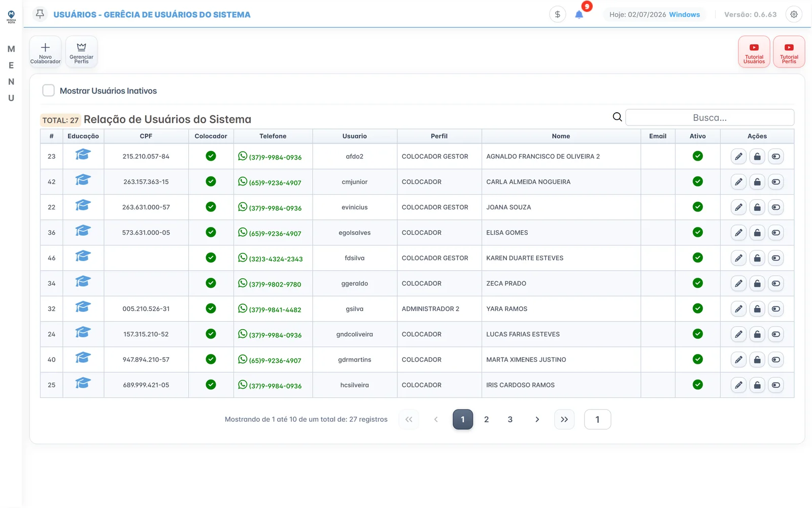The height and width of the screenshot is (508, 812).
Task: Click the dollar sign icon
Action: (557, 14)
